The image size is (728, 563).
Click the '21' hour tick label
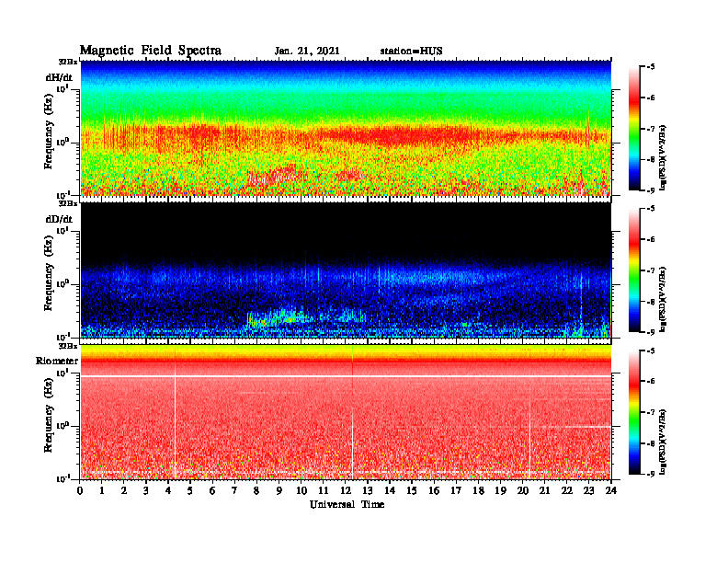pos(544,491)
